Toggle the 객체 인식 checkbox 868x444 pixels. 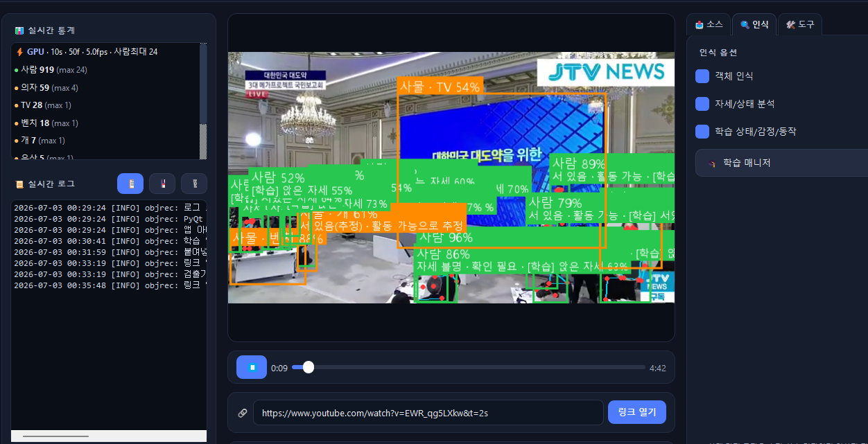702,76
